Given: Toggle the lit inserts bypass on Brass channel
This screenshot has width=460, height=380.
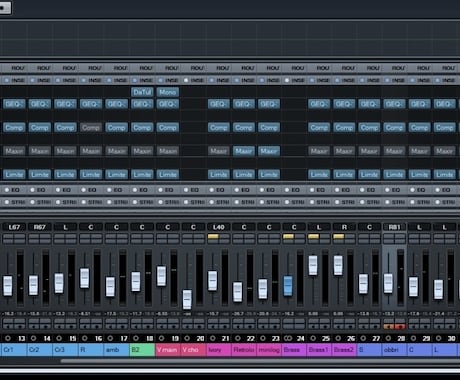Looking at the screenshot, I should coord(287,80).
